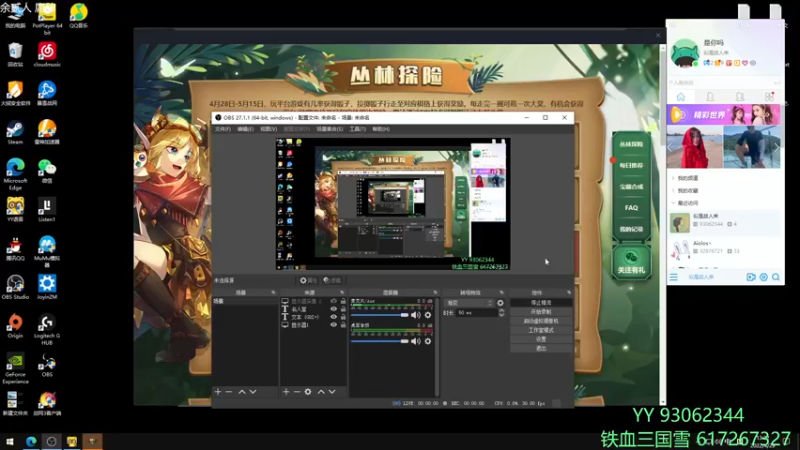Mute desktop audio channel speaker icon
This screenshot has width=800, height=450.
[x=416, y=341]
